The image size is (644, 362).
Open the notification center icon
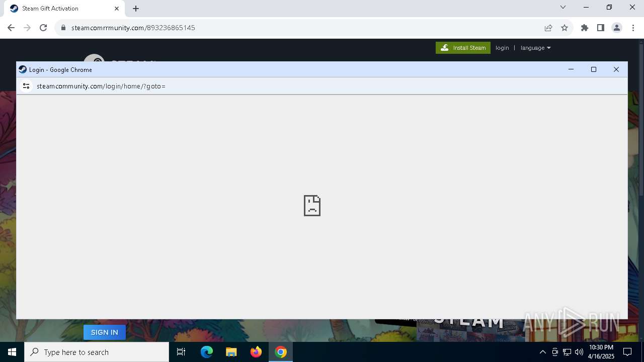627,352
